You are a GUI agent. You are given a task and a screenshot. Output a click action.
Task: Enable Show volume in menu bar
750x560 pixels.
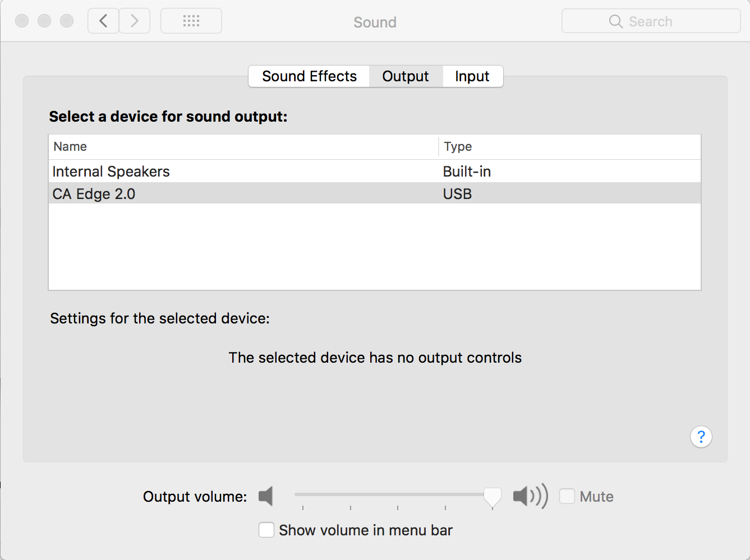click(266, 530)
